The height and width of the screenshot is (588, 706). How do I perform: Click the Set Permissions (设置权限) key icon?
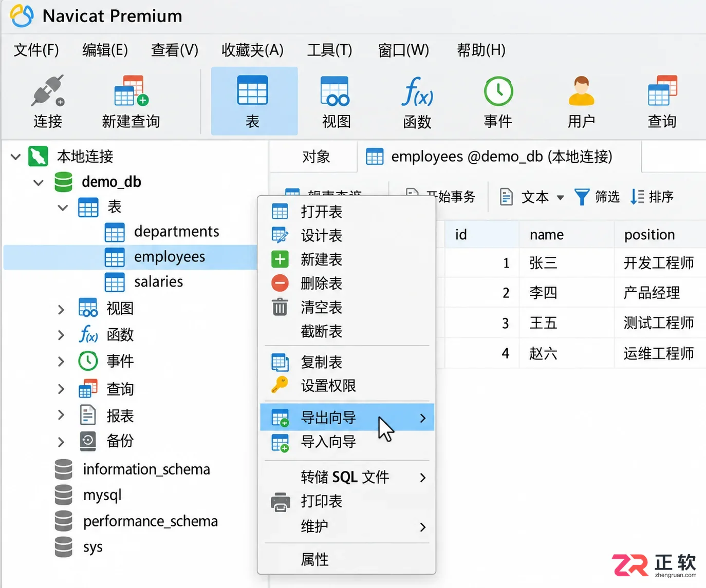coord(280,385)
